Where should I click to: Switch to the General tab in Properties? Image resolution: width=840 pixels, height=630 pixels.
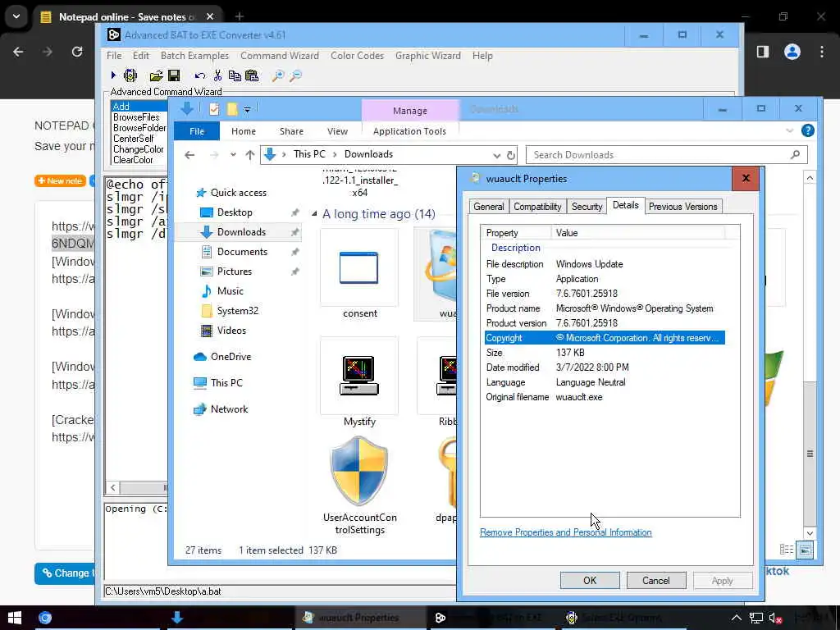click(489, 207)
